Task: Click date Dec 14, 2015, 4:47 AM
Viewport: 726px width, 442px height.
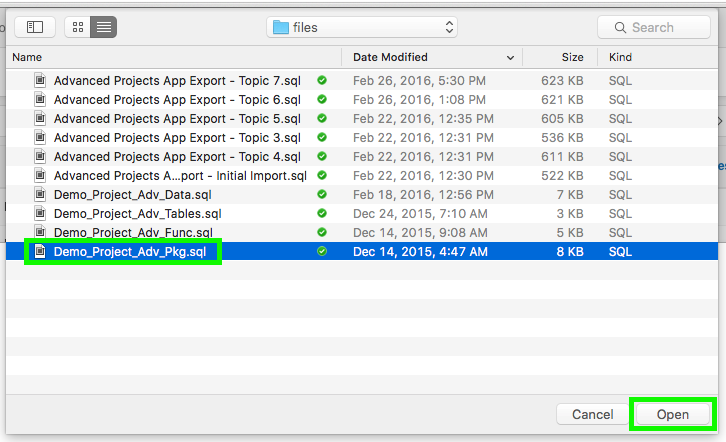Action: (420, 251)
